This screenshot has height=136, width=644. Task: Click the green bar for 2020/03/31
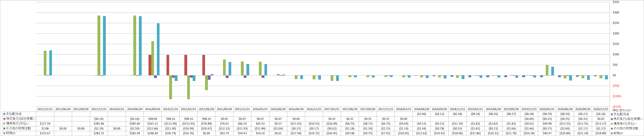tap(547, 70)
